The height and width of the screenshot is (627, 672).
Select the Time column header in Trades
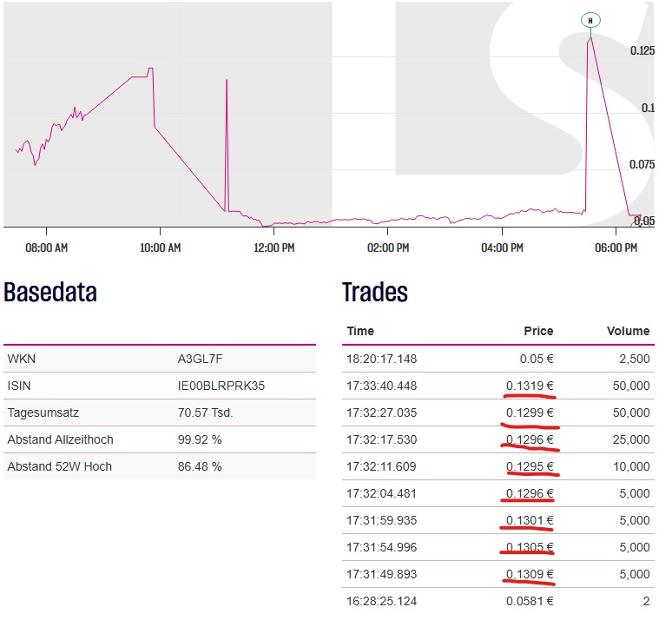[x=360, y=331]
